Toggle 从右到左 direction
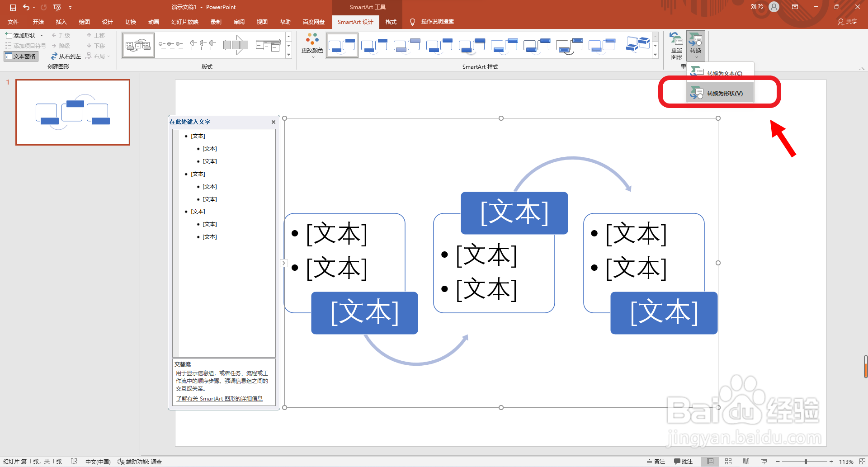868x467 pixels. click(x=66, y=56)
